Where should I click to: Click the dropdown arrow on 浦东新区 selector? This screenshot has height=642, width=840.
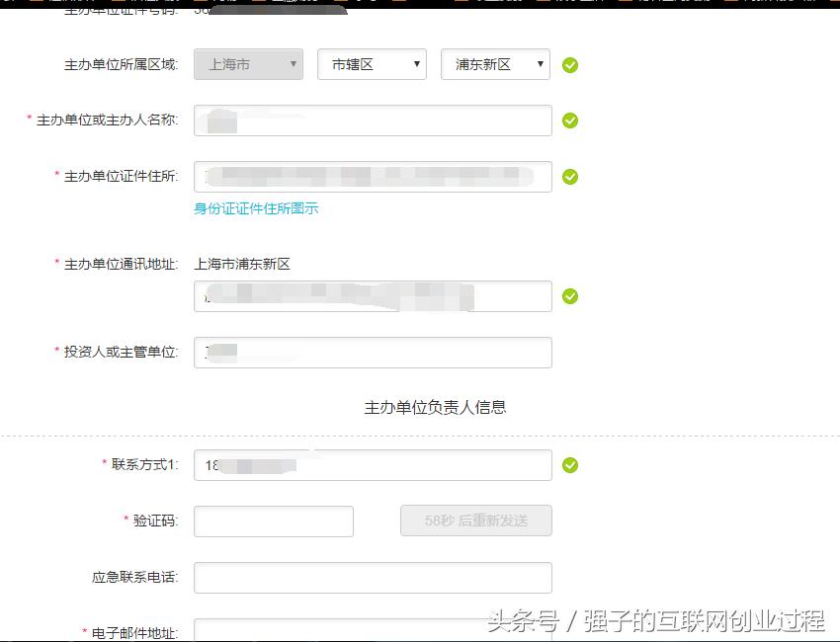pos(539,64)
